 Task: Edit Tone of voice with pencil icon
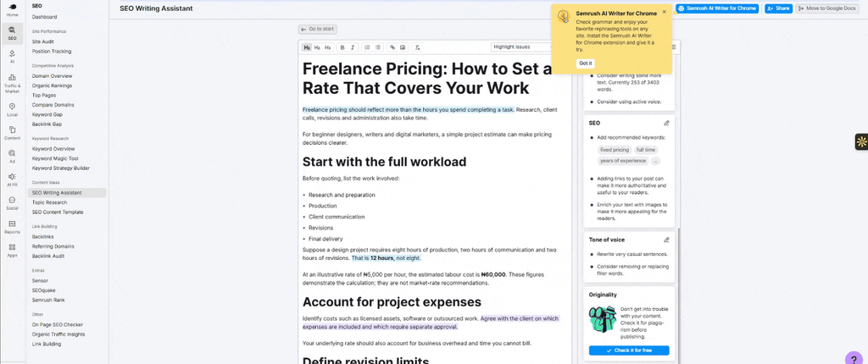tap(666, 240)
